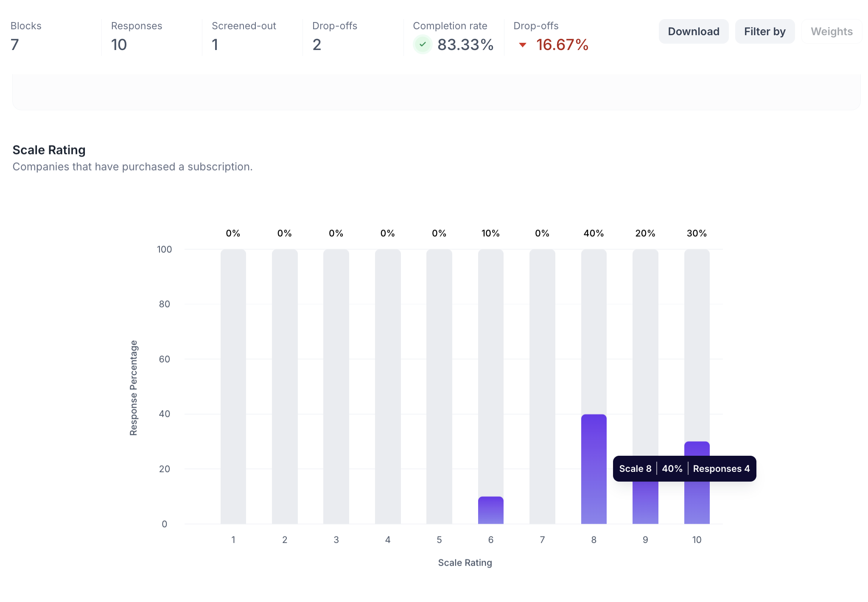Click the Weights button
Image resolution: width=868 pixels, height=602 pixels.
coord(831,31)
